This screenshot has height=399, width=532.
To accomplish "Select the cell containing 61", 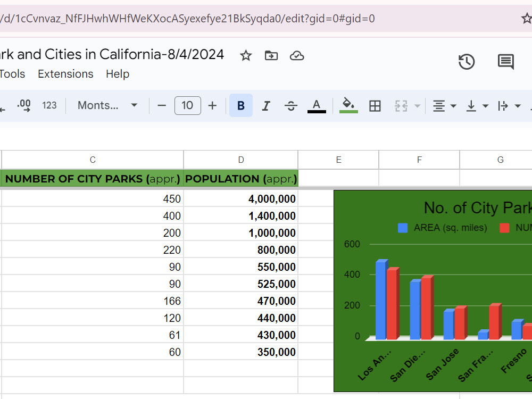I will click(x=93, y=335).
